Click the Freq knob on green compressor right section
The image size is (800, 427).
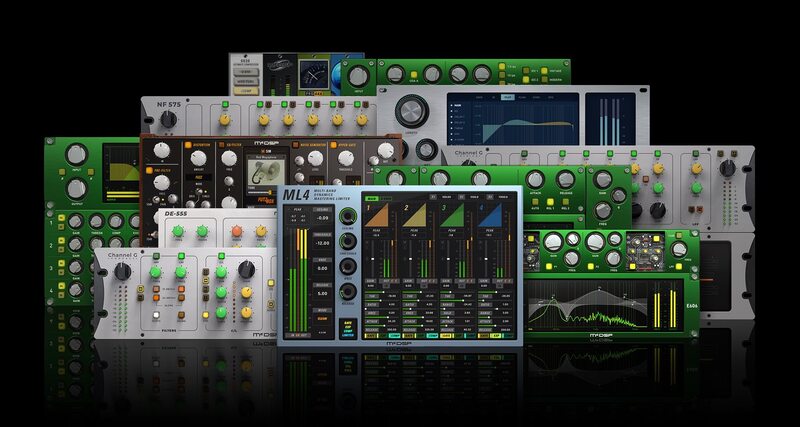click(603, 211)
